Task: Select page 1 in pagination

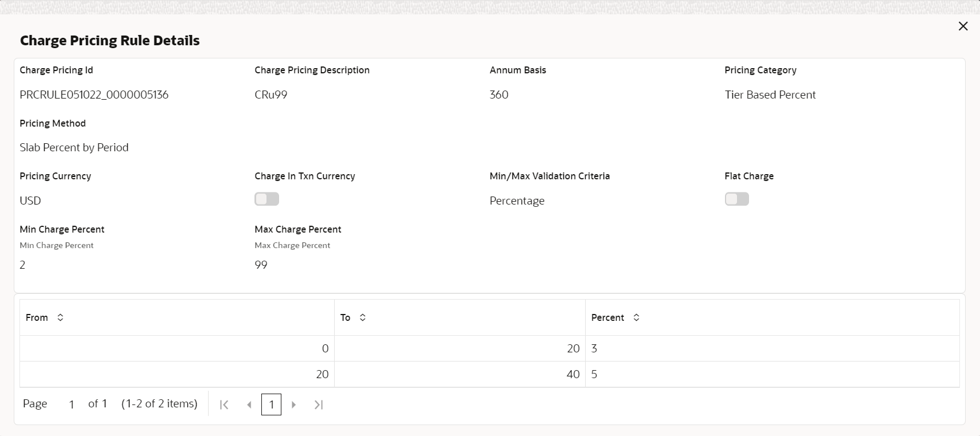Action: (271, 404)
